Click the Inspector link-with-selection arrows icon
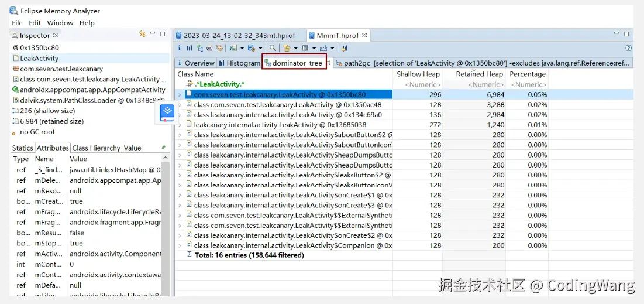The width and height of the screenshot is (644, 304). 143,34
